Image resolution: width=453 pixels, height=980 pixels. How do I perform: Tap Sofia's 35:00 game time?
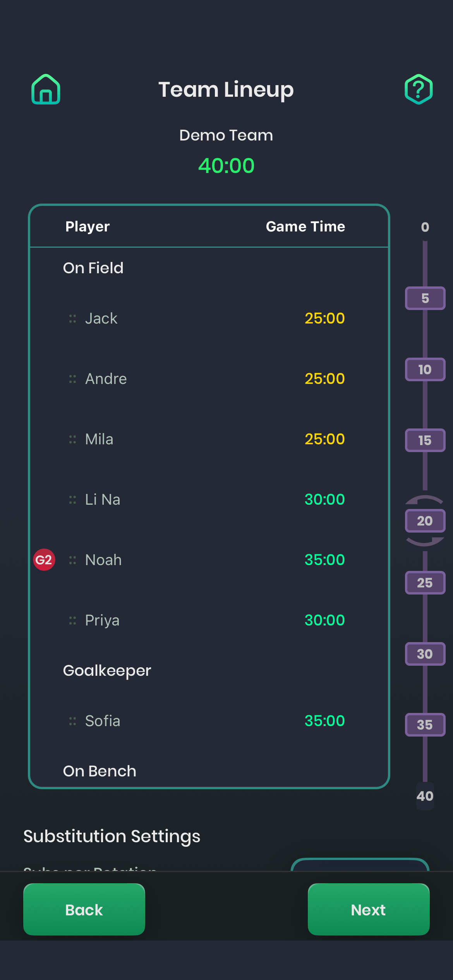tap(324, 721)
